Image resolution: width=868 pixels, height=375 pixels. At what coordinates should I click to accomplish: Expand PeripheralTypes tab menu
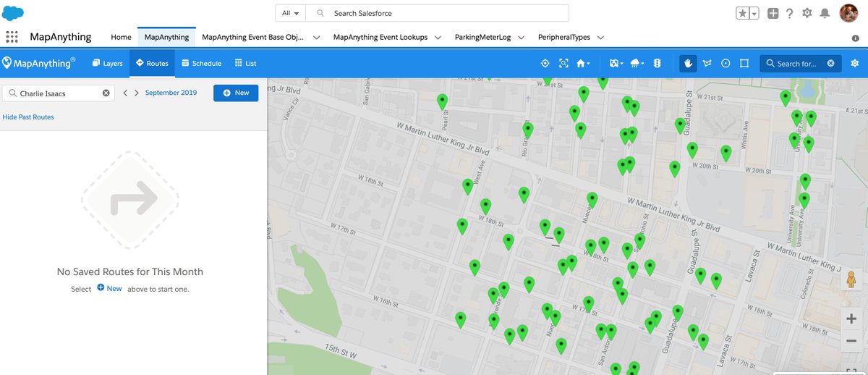[600, 38]
